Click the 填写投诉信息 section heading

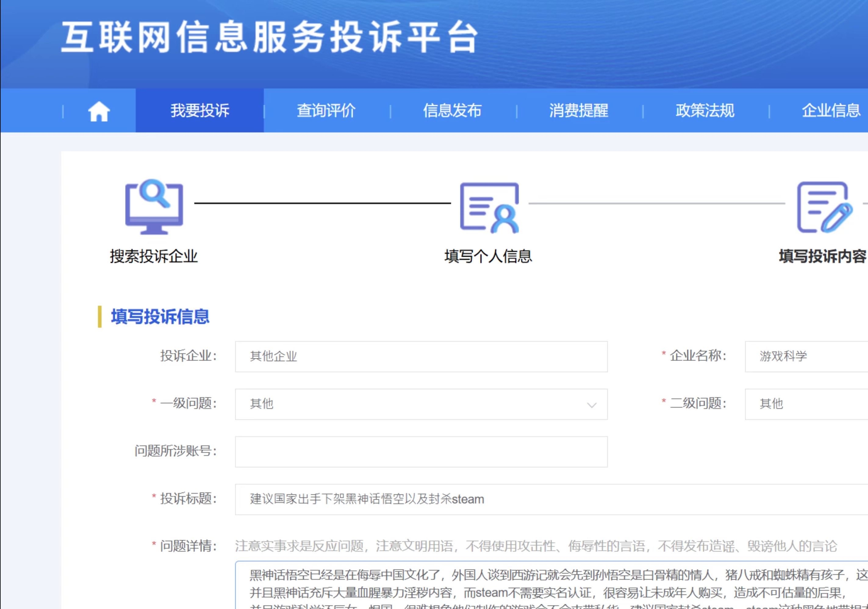coord(160,317)
